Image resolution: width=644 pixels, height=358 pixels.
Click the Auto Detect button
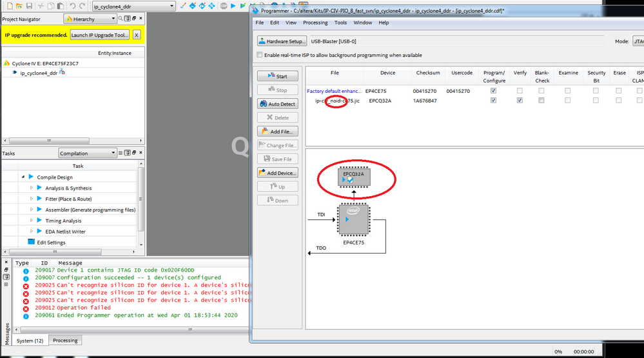[277, 104]
